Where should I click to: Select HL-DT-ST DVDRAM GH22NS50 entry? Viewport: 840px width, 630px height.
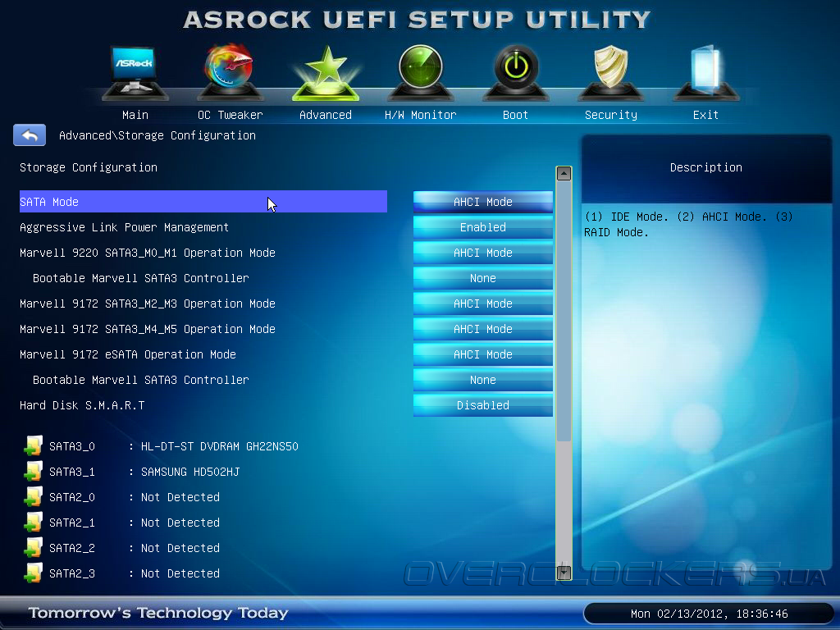tap(220, 446)
